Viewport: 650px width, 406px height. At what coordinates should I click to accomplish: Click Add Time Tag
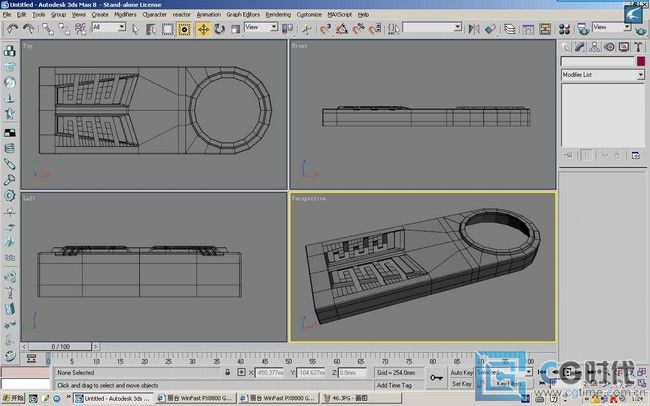[394, 385]
